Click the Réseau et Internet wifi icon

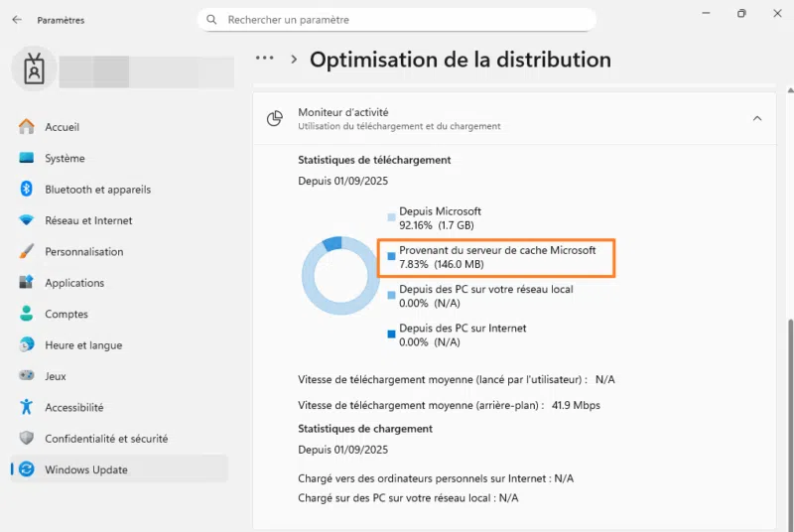pyautogui.click(x=27, y=220)
